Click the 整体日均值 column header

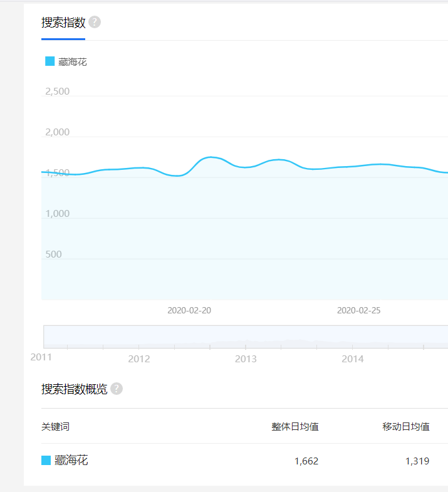[x=294, y=427]
